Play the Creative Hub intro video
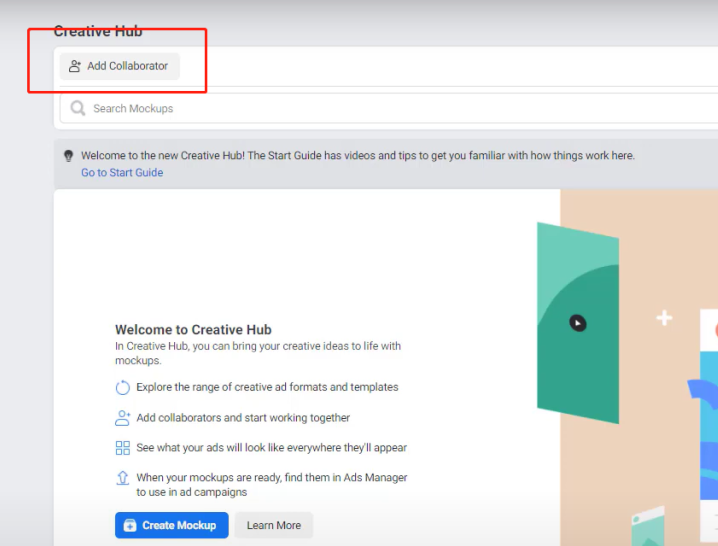This screenshot has width=718, height=546. click(x=578, y=323)
